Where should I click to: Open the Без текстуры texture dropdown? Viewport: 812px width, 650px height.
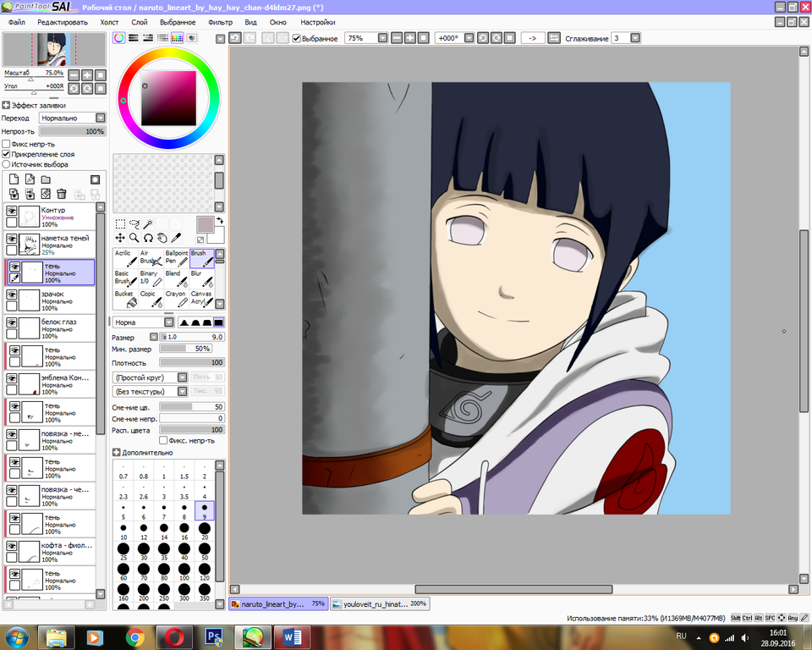click(x=183, y=391)
